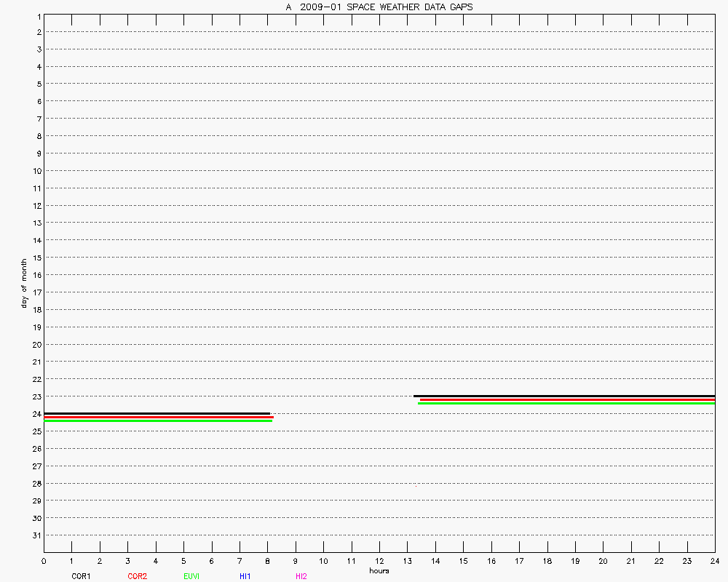Click the hour 0 tick label on x-axis
Screen dimensions: 728x582
44,561
